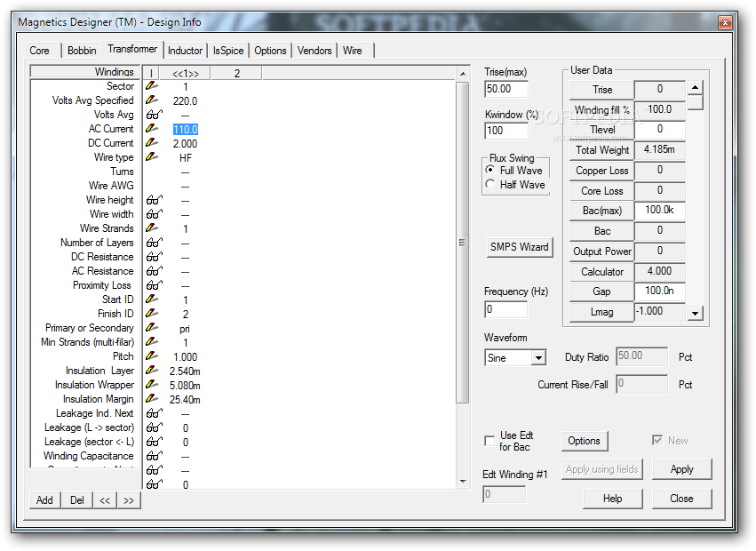Image resolution: width=756 pixels, height=551 pixels.
Task: Open Help for the dialog
Action: pos(612,499)
